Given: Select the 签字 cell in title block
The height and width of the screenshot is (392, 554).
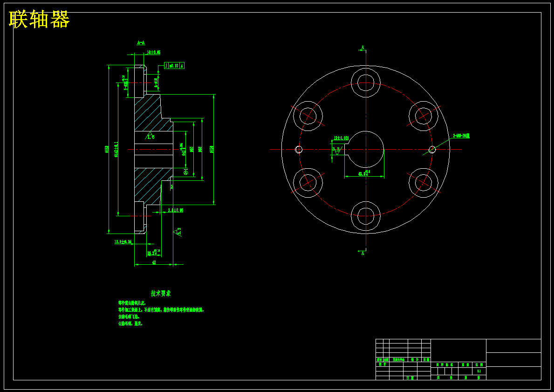Looking at the screenshot, I should (x=415, y=359).
